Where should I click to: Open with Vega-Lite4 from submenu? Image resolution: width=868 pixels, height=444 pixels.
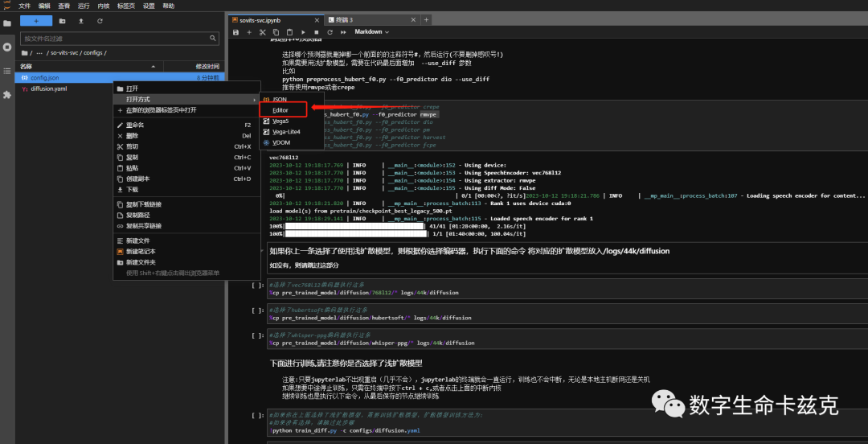(292, 132)
